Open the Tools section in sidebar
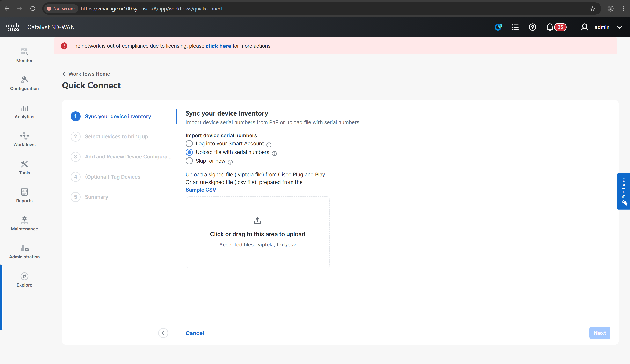This screenshot has height=364, width=630. 24,168
